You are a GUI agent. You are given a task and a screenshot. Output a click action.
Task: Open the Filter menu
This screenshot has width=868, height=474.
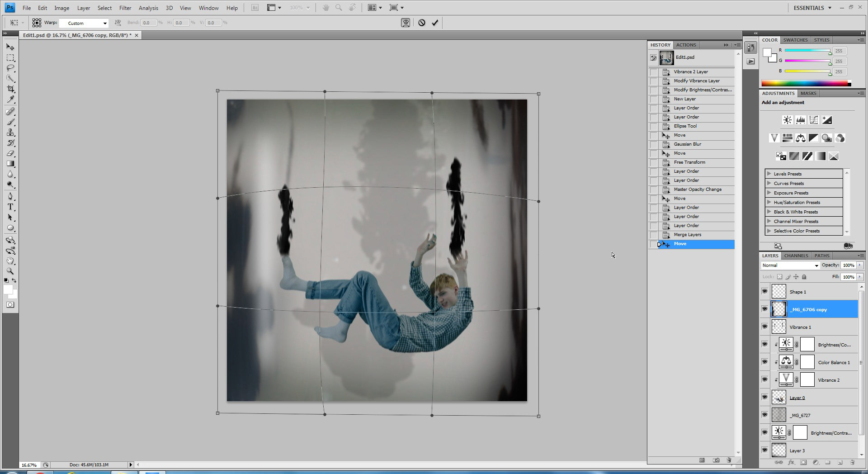[125, 8]
